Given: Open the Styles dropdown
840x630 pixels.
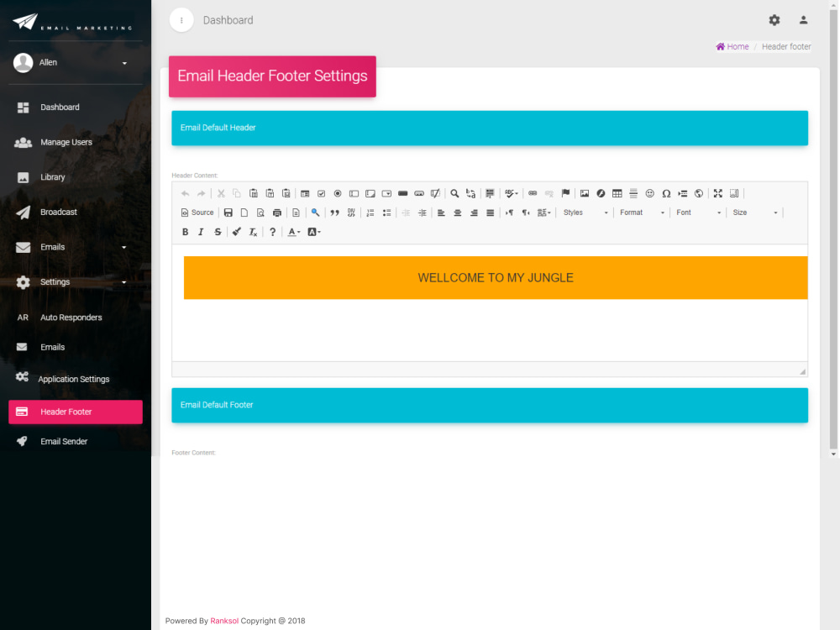Looking at the screenshot, I should tap(585, 213).
